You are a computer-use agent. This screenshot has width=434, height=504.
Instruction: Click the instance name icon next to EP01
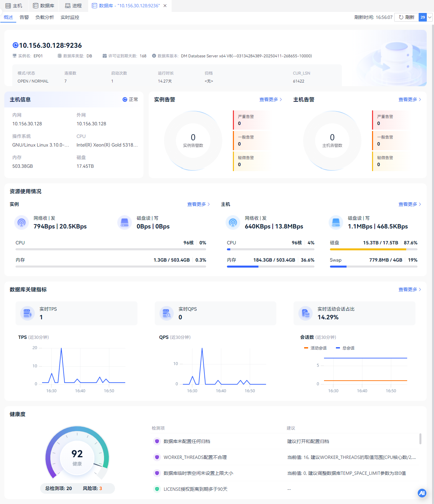[x=15, y=56]
